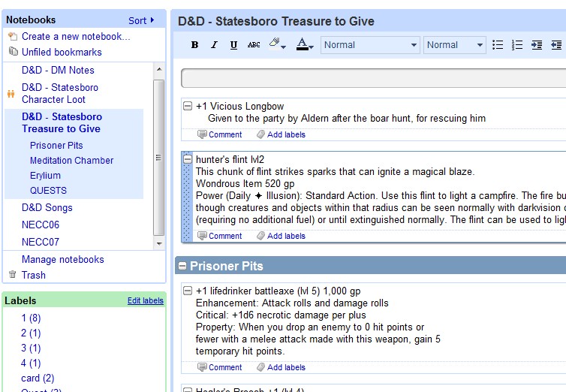
Task: Filter by label 3 (1)
Action: coord(31,348)
